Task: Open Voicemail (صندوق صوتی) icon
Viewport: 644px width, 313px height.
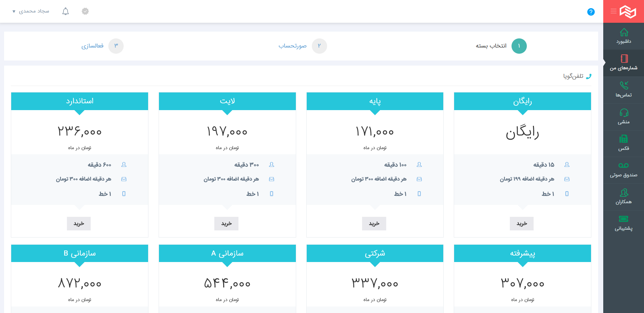Action: point(624,166)
